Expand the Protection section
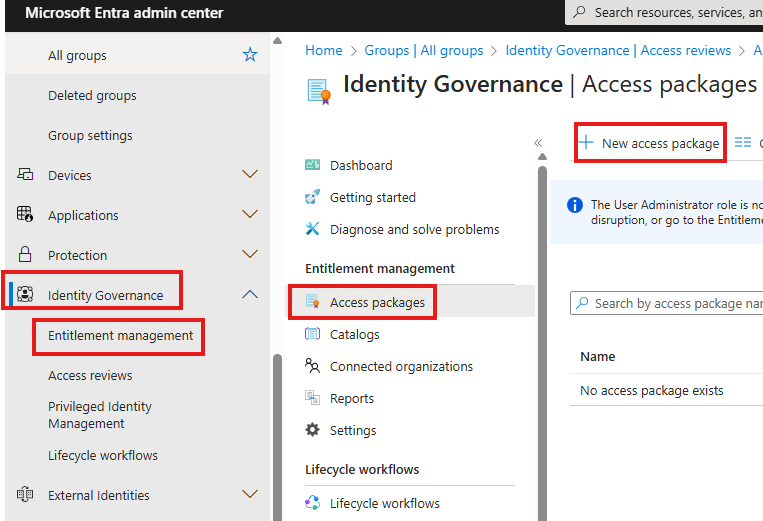Viewport: 763px width, 521px height. pyautogui.click(x=250, y=255)
